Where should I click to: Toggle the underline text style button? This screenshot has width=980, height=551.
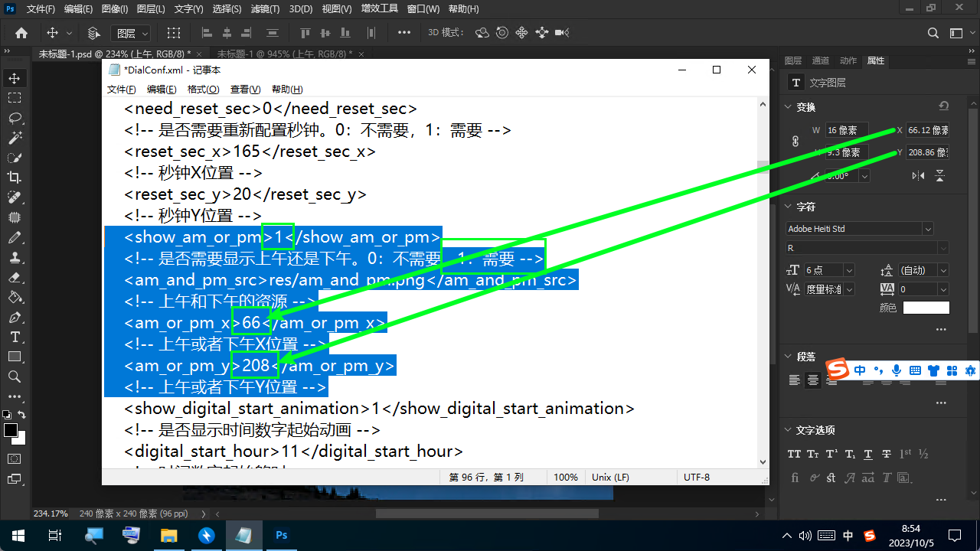pos(868,454)
